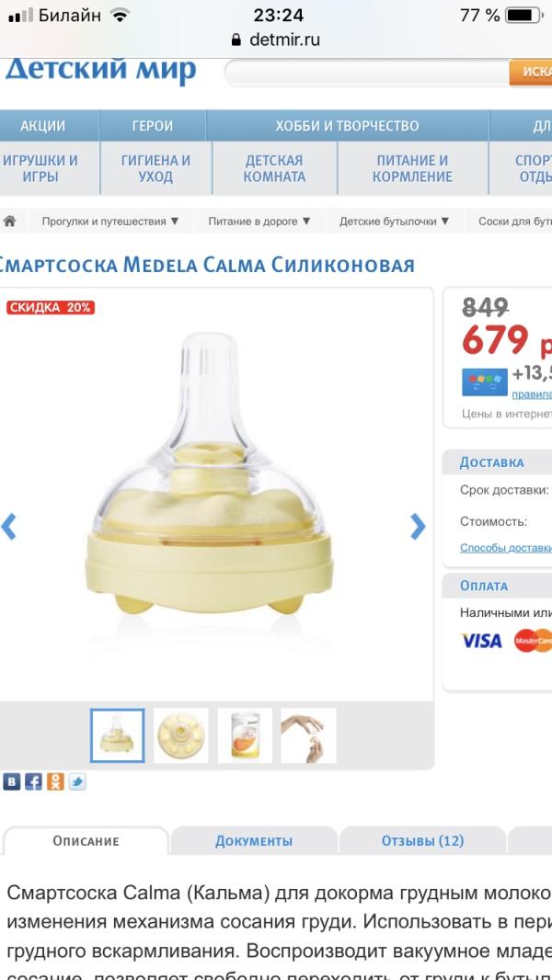552x980 pixels.
Task: Click the Детский мир logo
Action: [x=100, y=72]
